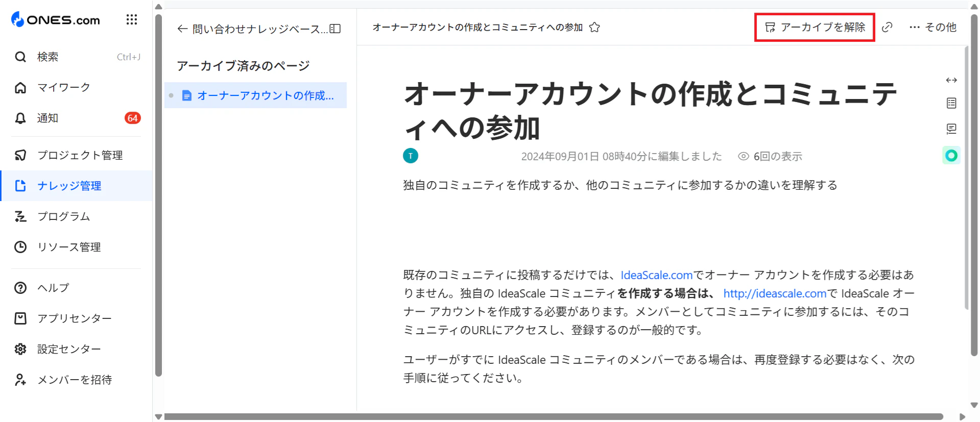Click the プログラム icon
Image resolution: width=980 pixels, height=422 pixels.
(x=20, y=216)
